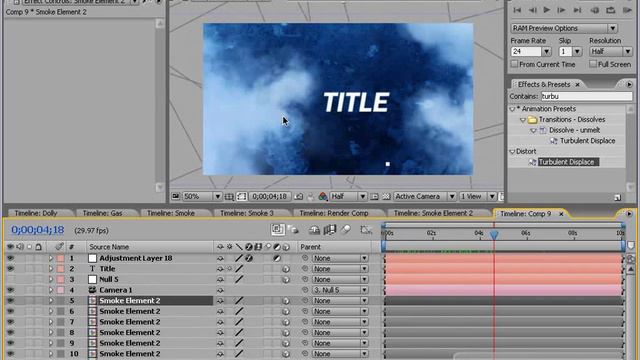
Task: Jump to last frame in Time Controls
Action: [577, 10]
